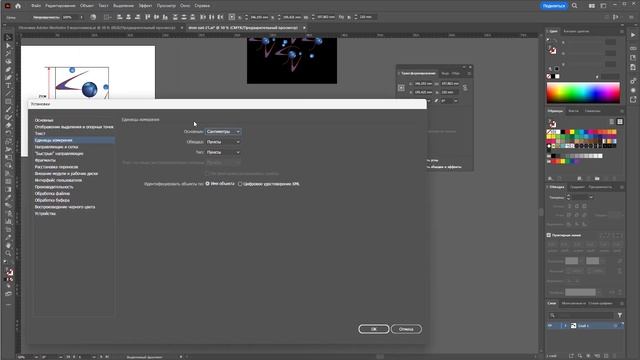Viewport: 640px width, 360px height.
Task: Open the Редактирование menu
Action: (x=60, y=6)
